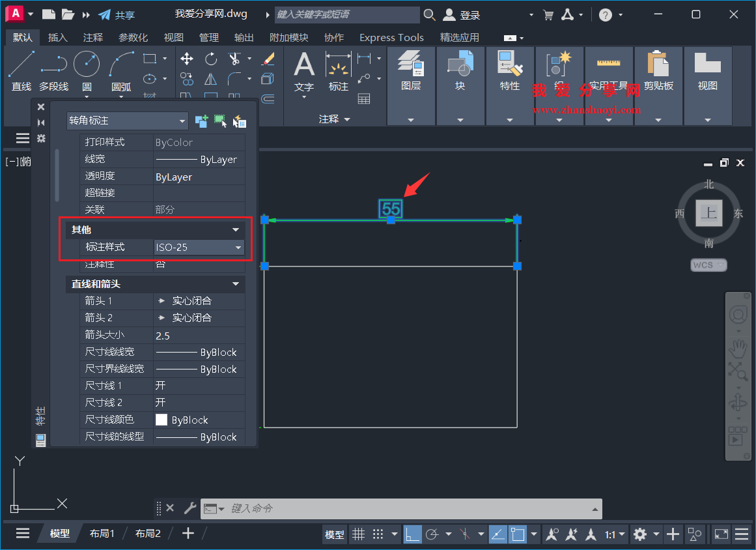Open the Help question mark button
The width and height of the screenshot is (756, 550).
(x=605, y=14)
